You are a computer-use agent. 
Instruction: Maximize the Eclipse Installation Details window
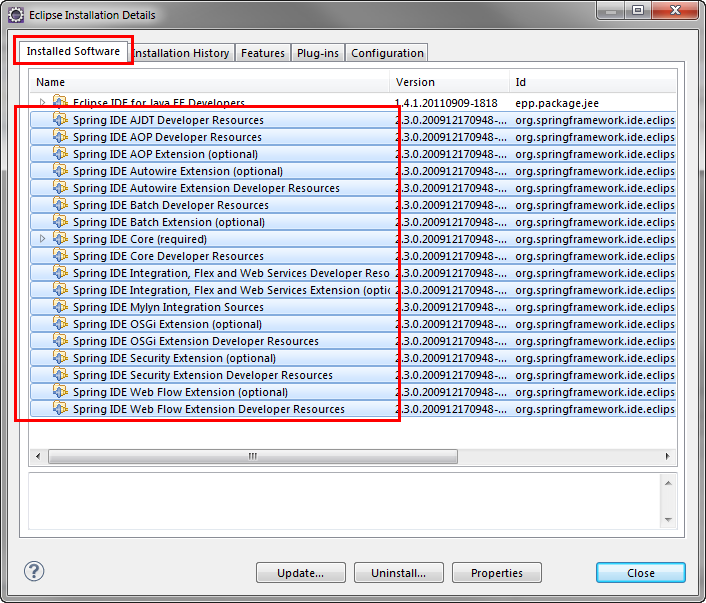tap(638, 10)
